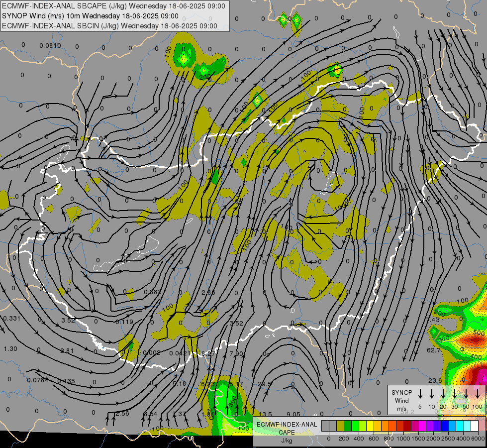Viewport: 487px width, 448px height.
Task: Click the ECMWF-INDEX-ANAL SBCAPE title line
Action: coord(113,6)
